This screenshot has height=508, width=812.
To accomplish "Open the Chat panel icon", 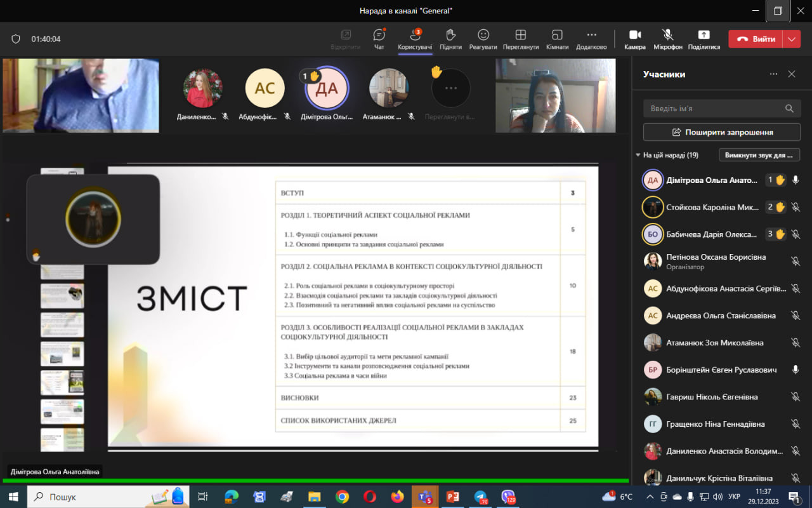I will point(379,35).
